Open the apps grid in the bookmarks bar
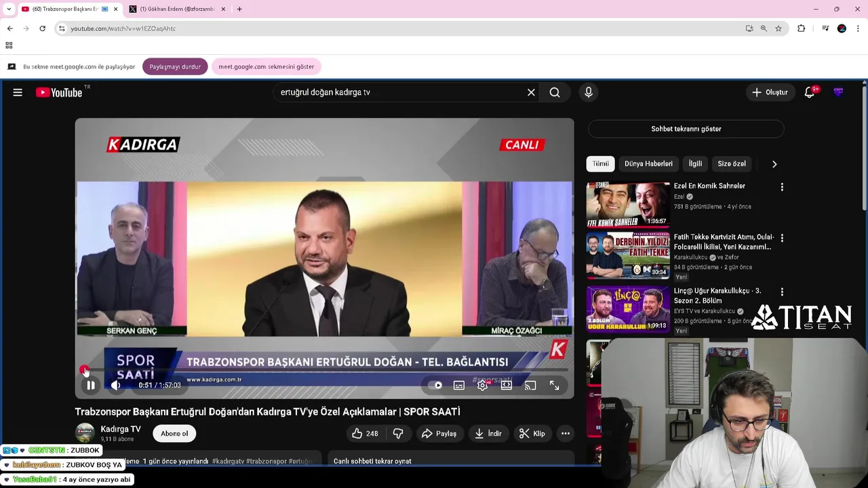The height and width of the screenshot is (488, 868). [x=9, y=45]
